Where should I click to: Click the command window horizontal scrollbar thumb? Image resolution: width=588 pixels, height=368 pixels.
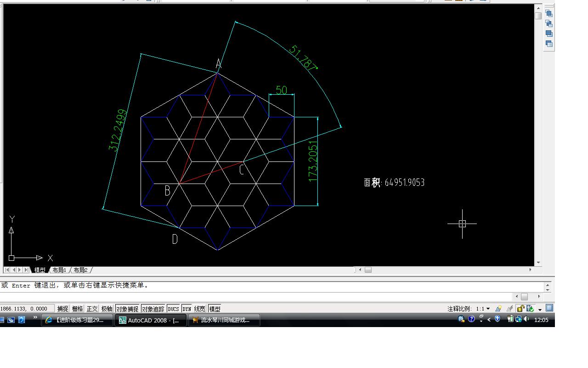(525, 297)
